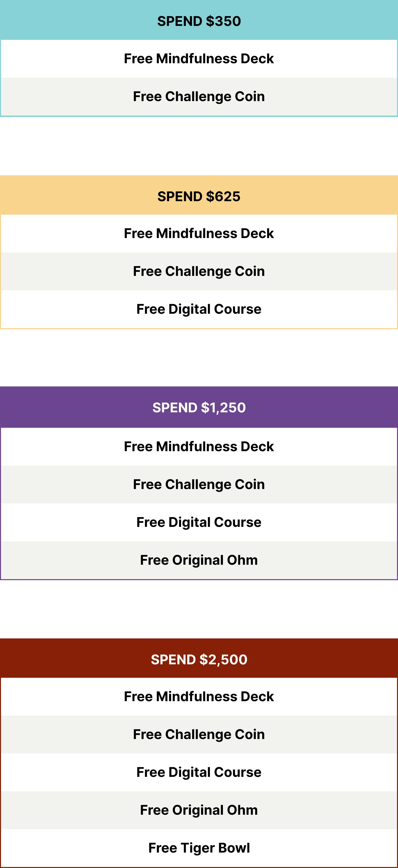
Task: Select the Free Tiger Bowl row
Action: click(x=199, y=848)
